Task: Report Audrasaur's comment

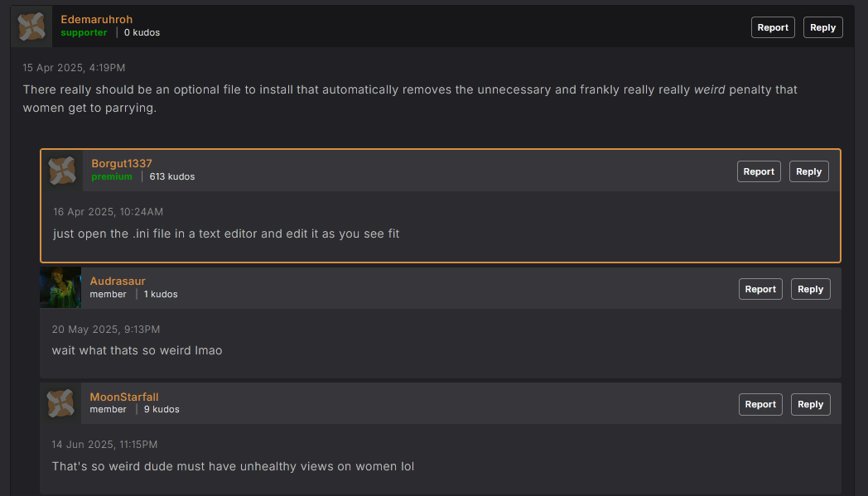Action: (760, 289)
